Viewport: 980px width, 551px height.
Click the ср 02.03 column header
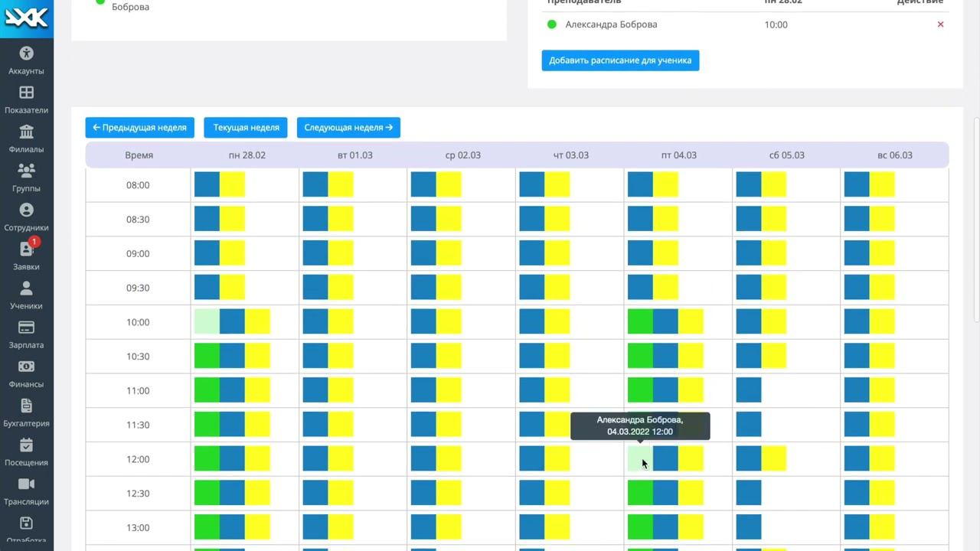tap(463, 155)
